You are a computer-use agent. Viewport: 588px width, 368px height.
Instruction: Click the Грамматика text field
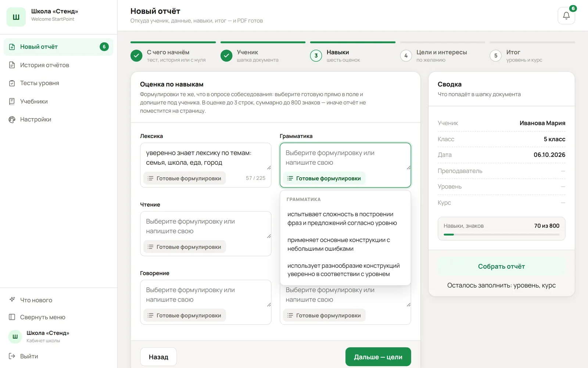(345, 158)
